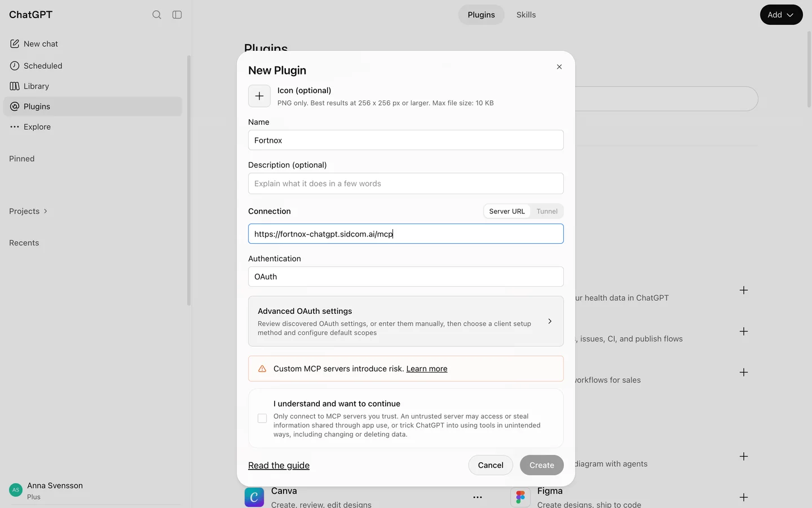Switch to the Skills tab

tap(526, 15)
